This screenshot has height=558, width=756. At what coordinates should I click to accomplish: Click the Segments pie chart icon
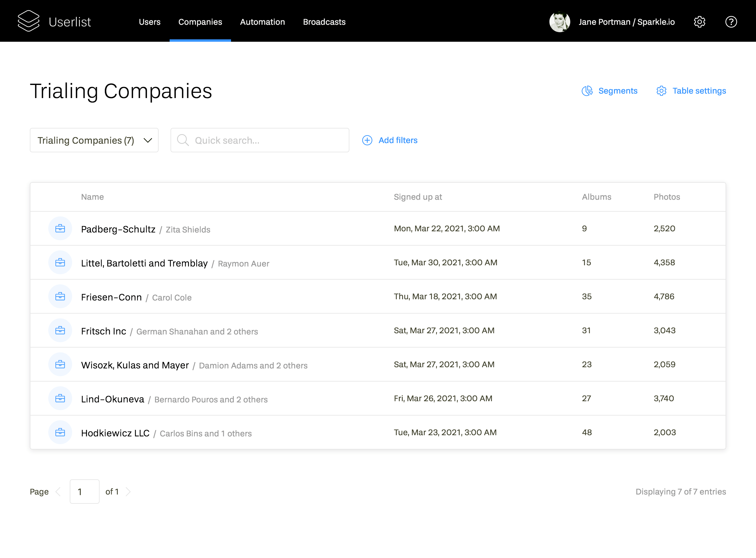[x=587, y=91]
